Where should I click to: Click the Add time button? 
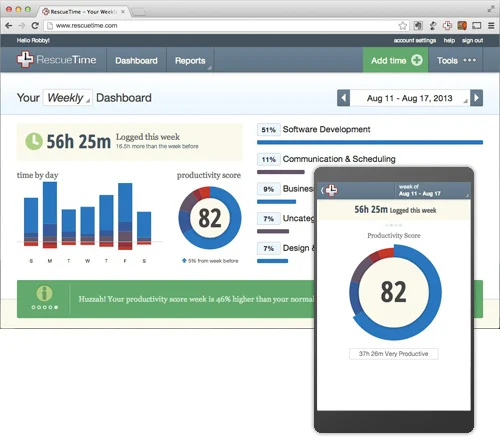(396, 60)
